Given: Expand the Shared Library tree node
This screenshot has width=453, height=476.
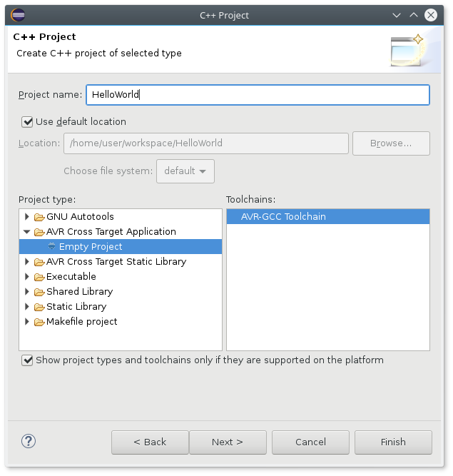Looking at the screenshot, I should (x=26, y=291).
